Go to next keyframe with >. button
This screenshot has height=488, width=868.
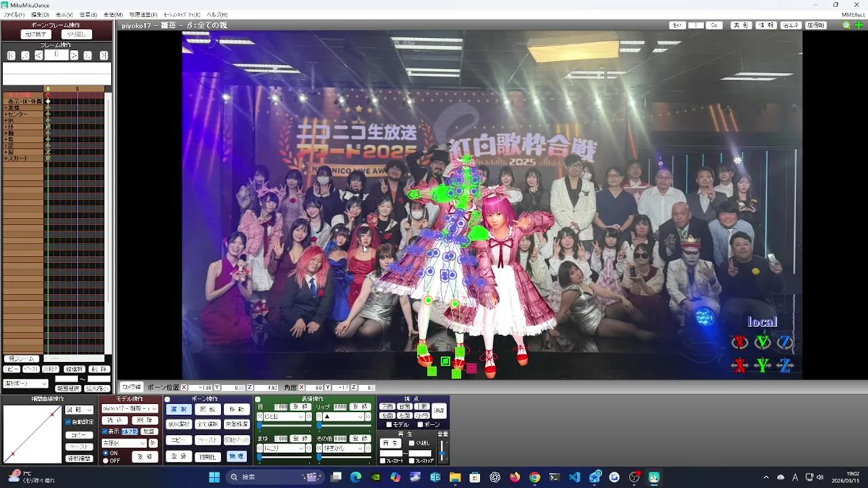tap(87, 56)
